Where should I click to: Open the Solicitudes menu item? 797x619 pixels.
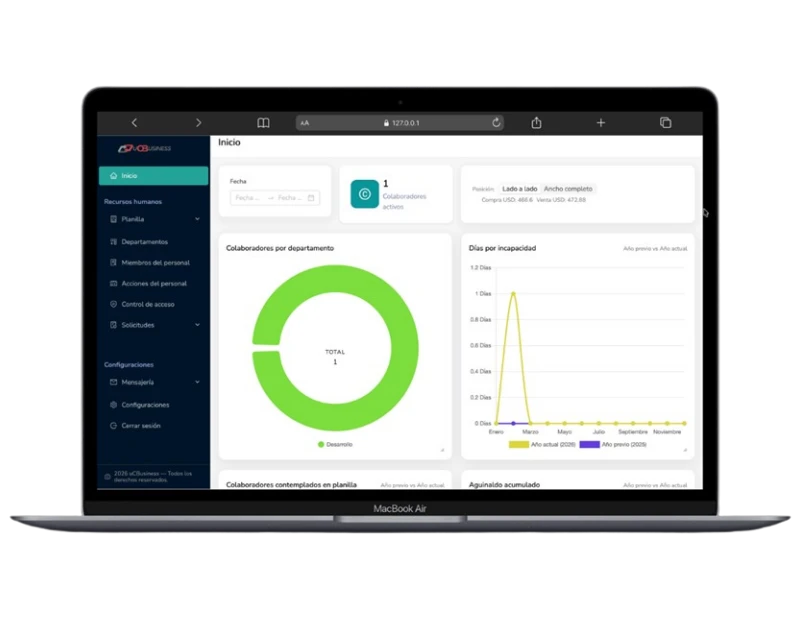(154, 325)
